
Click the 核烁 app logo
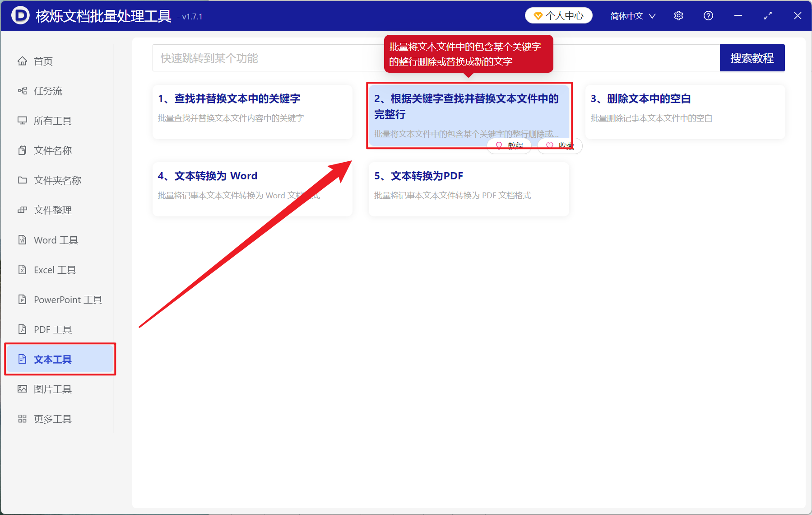pos(20,15)
